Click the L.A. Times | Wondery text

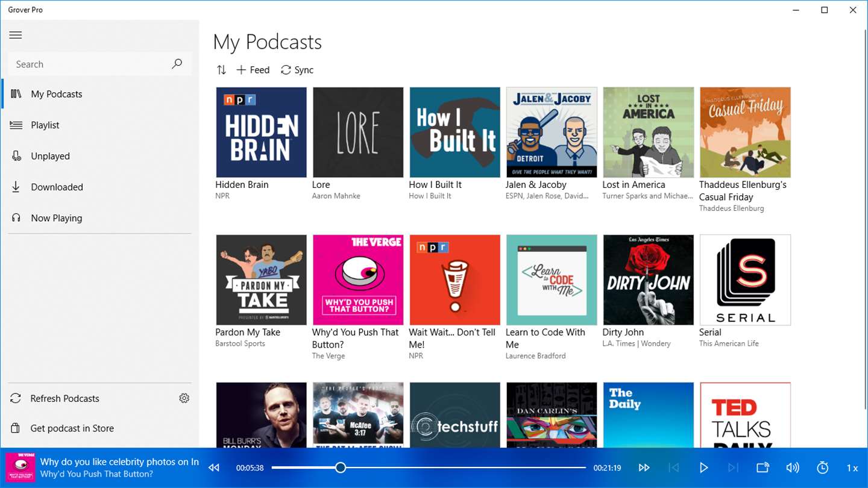point(637,343)
